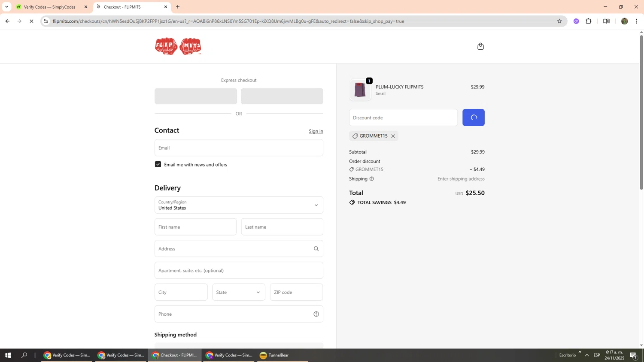Click second express checkout button
The height and width of the screenshot is (362, 644).
click(282, 96)
